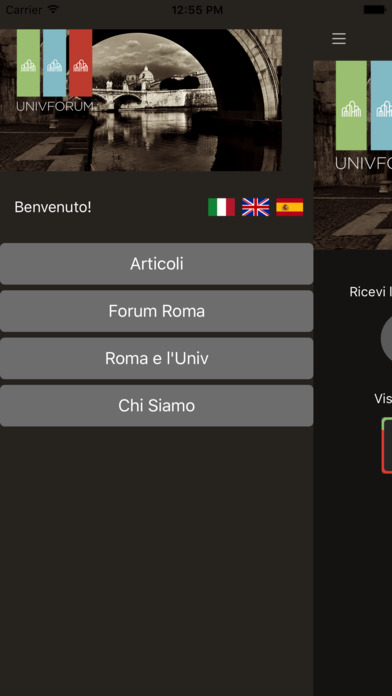Open the Articoli menu item
Viewport: 392px width, 696px height.
pos(157,264)
